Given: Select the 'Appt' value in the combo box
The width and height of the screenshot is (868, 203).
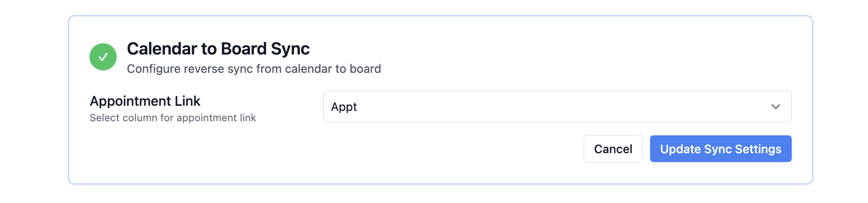Looking at the screenshot, I should click(344, 107).
